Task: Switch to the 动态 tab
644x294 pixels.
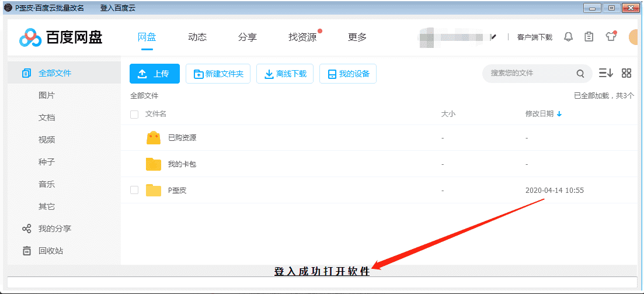Action: (197, 37)
